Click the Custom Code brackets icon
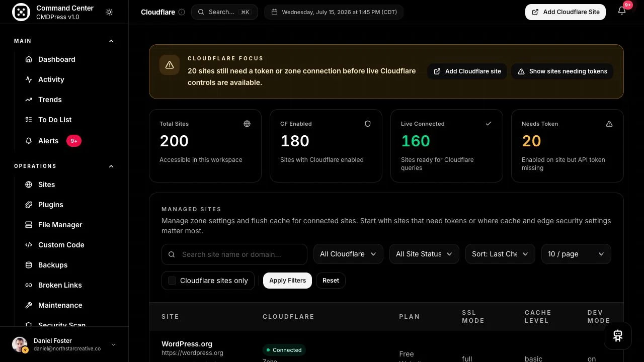 tap(29, 245)
